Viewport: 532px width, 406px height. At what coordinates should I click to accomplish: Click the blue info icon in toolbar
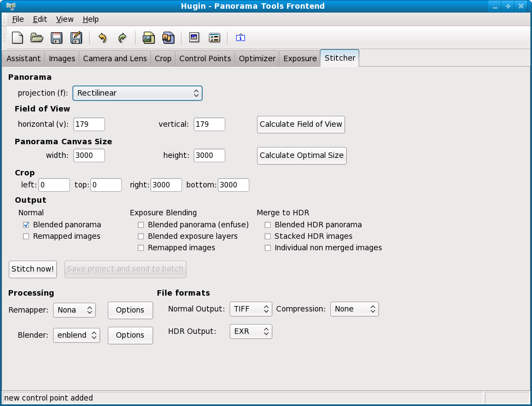[x=241, y=38]
